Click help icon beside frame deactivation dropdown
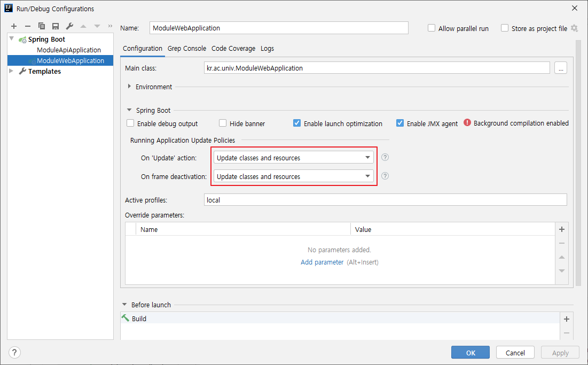 [385, 176]
